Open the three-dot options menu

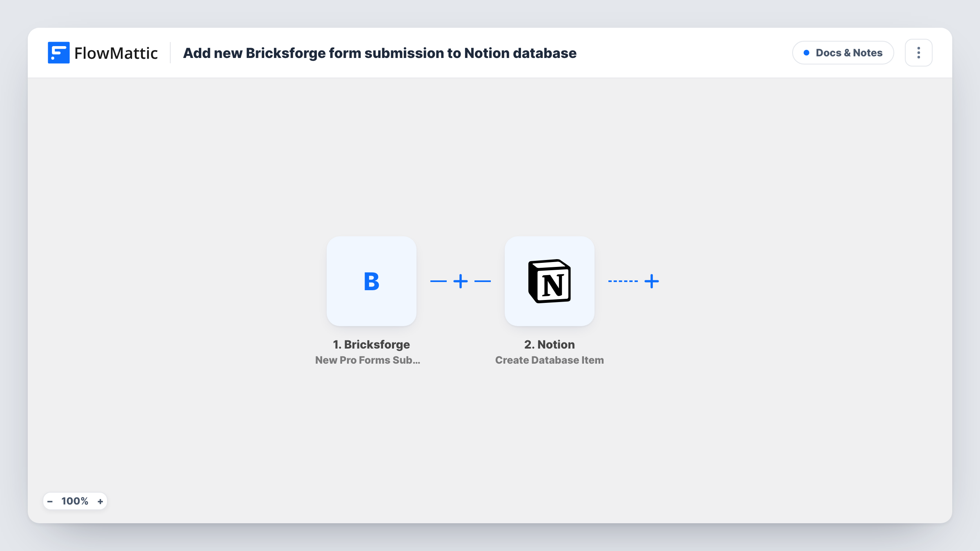pyautogui.click(x=919, y=53)
